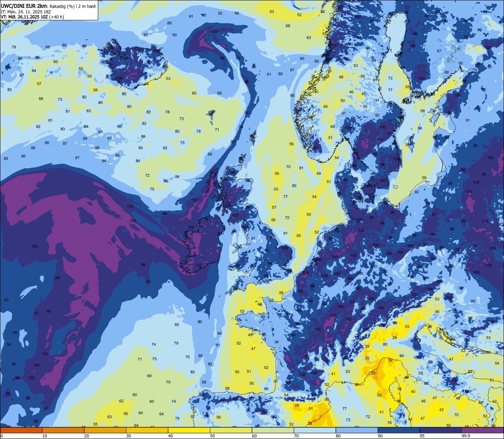This screenshot has height=439, width=504.
Task: Click the '40' legend scale label
Action: (x=170, y=436)
